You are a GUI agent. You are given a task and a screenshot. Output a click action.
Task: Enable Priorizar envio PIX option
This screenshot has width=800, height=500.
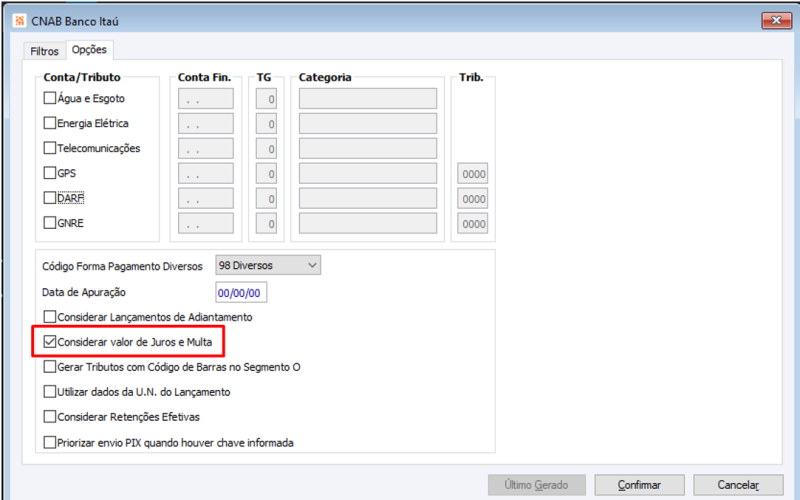pos(49,442)
